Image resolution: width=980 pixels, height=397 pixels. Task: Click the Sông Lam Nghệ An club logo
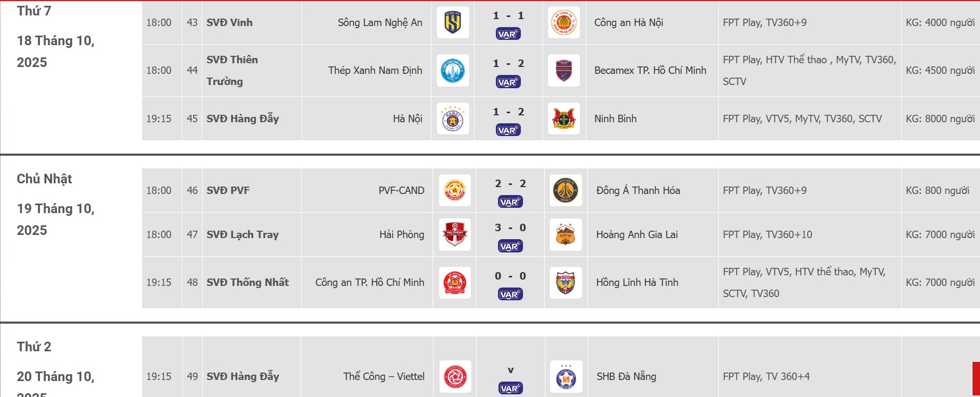453,22
